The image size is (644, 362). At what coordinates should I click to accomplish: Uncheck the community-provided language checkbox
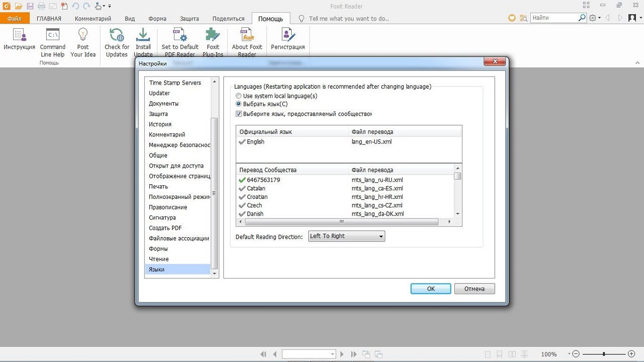[x=239, y=114]
